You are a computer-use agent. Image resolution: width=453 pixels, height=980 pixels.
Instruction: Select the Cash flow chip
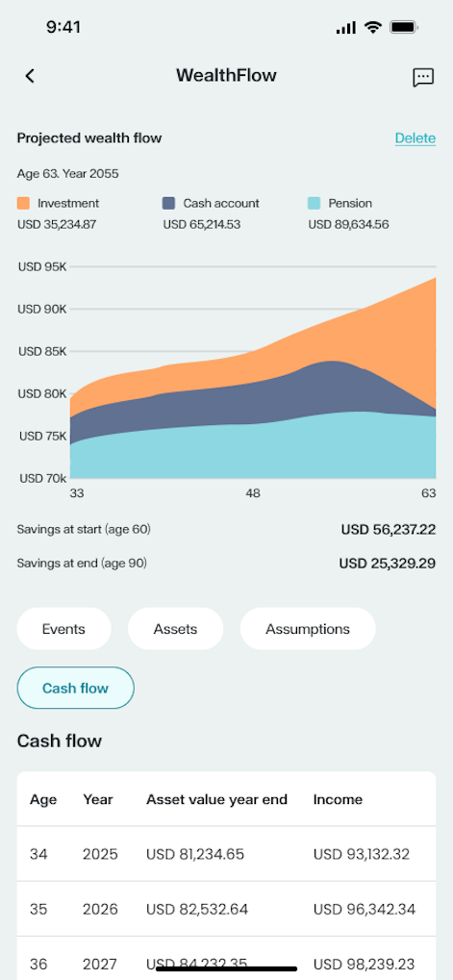[76, 689]
